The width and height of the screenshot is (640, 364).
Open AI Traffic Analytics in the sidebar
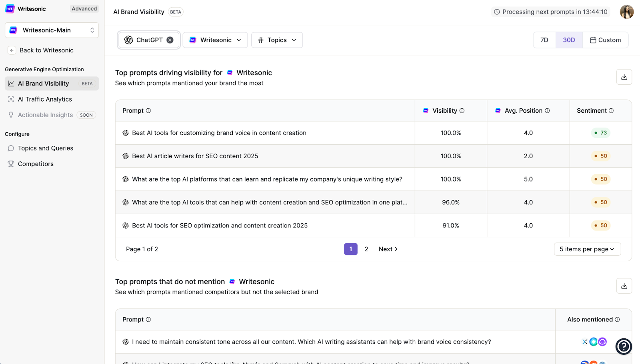pos(45,99)
